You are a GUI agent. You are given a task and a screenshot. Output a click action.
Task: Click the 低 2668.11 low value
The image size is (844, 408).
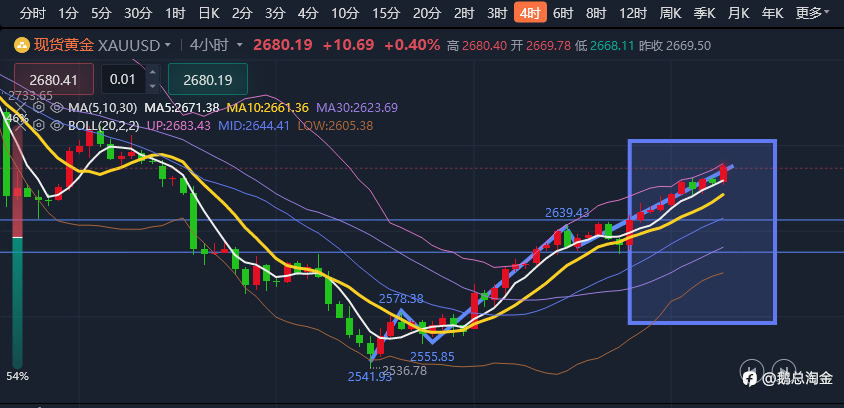(x=604, y=46)
